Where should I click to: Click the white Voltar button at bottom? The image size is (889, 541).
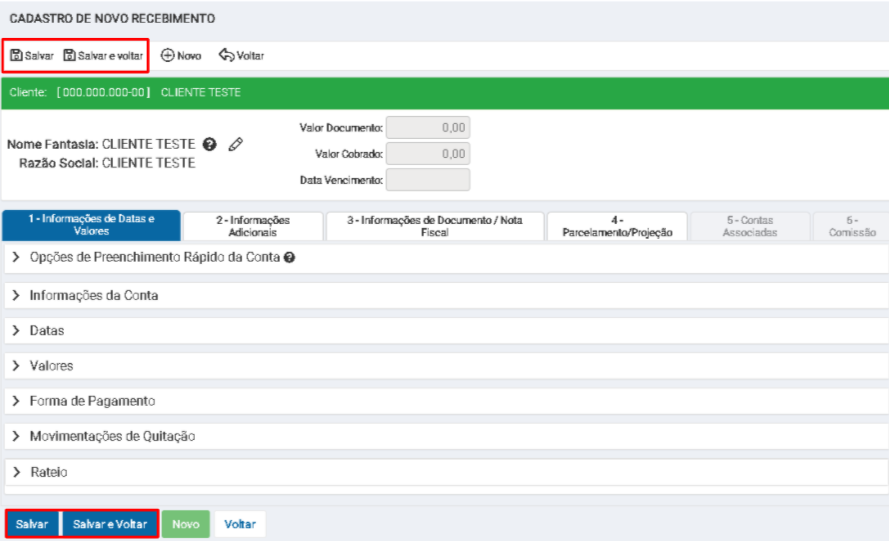tap(240, 524)
